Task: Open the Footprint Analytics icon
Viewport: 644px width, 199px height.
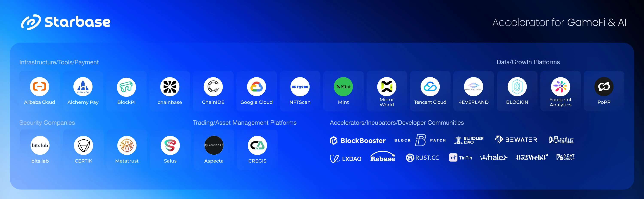Action: click(x=560, y=87)
